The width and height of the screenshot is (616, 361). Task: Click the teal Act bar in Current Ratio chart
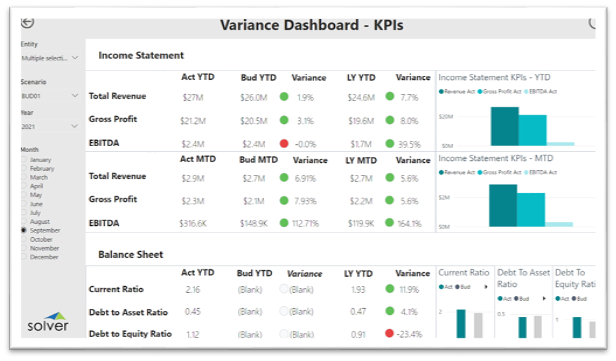461,324
